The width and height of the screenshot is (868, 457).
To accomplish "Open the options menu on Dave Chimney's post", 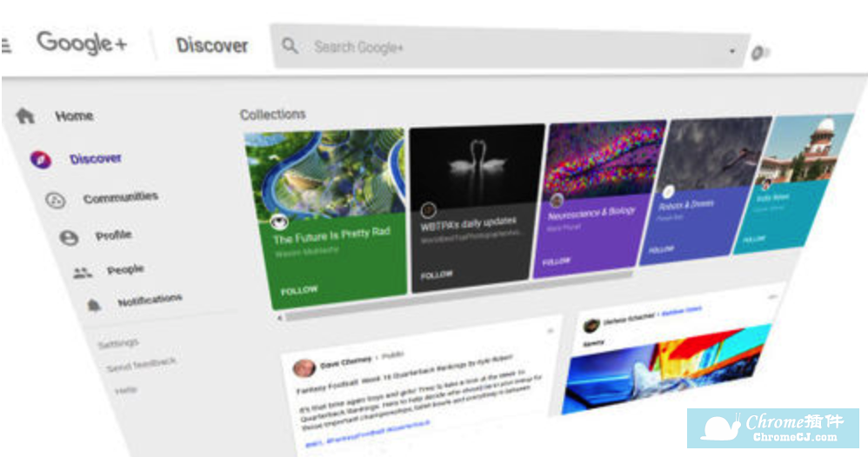I will [x=551, y=331].
